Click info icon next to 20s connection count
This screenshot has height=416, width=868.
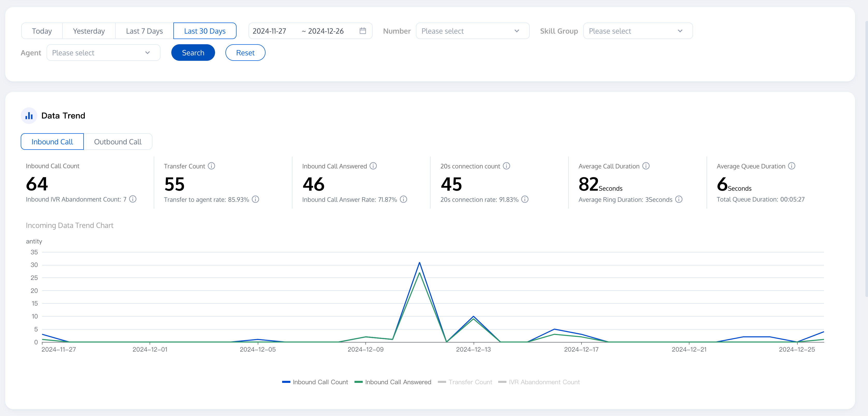click(x=506, y=166)
